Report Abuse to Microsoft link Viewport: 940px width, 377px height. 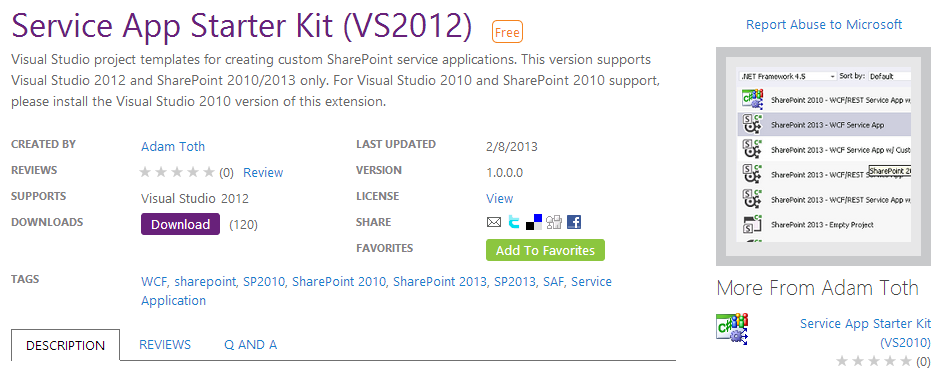pos(824,25)
